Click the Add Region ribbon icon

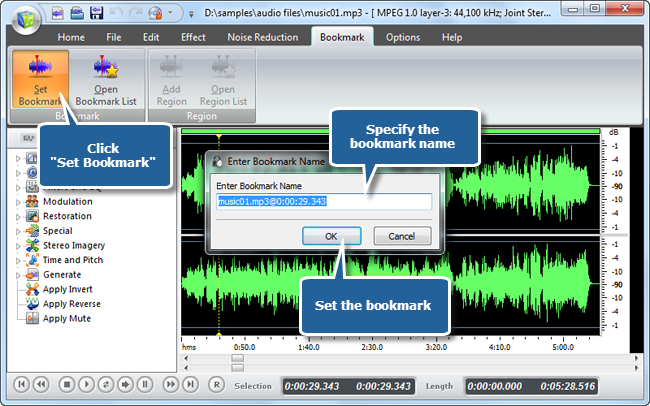(171, 79)
